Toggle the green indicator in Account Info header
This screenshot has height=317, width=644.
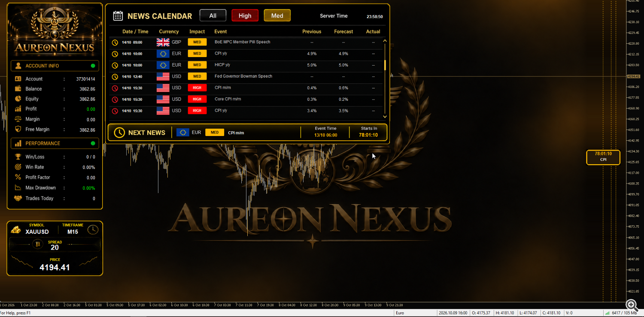tap(93, 66)
